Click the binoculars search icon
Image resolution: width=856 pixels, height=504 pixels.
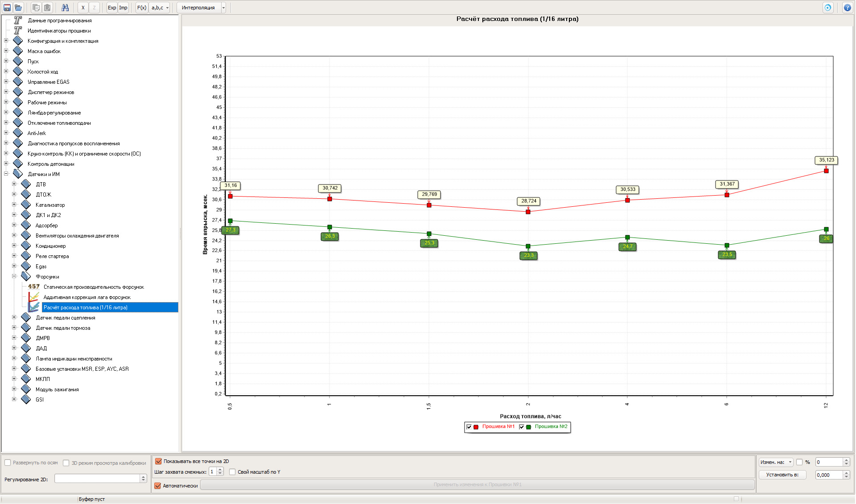tap(65, 8)
